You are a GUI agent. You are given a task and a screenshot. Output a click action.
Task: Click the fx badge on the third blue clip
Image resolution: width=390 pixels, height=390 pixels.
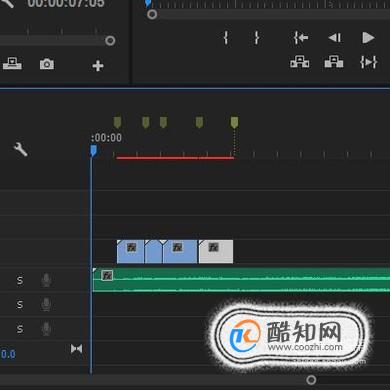[x=177, y=247]
